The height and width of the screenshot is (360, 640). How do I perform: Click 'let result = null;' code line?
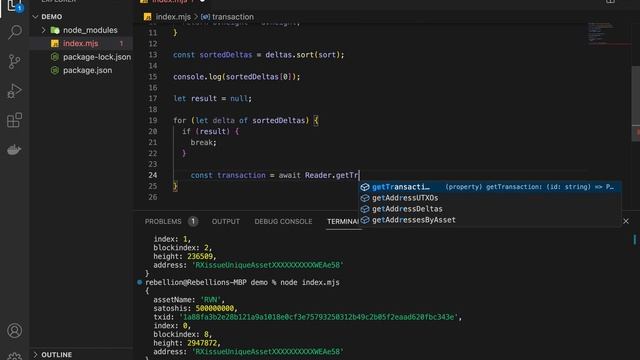click(x=212, y=99)
